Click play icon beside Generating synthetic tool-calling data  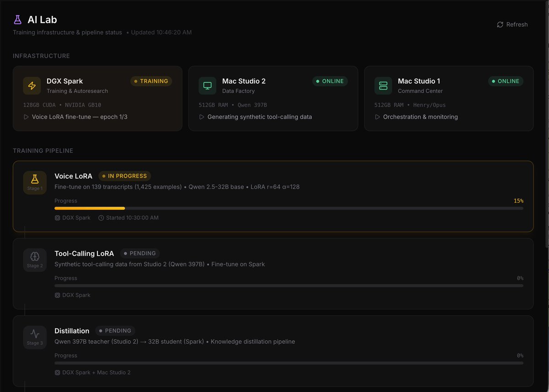(x=202, y=117)
